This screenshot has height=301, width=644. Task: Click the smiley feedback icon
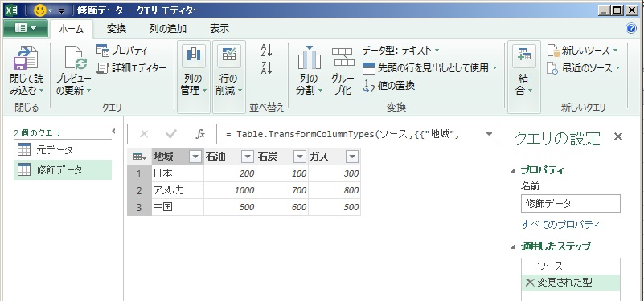click(40, 10)
